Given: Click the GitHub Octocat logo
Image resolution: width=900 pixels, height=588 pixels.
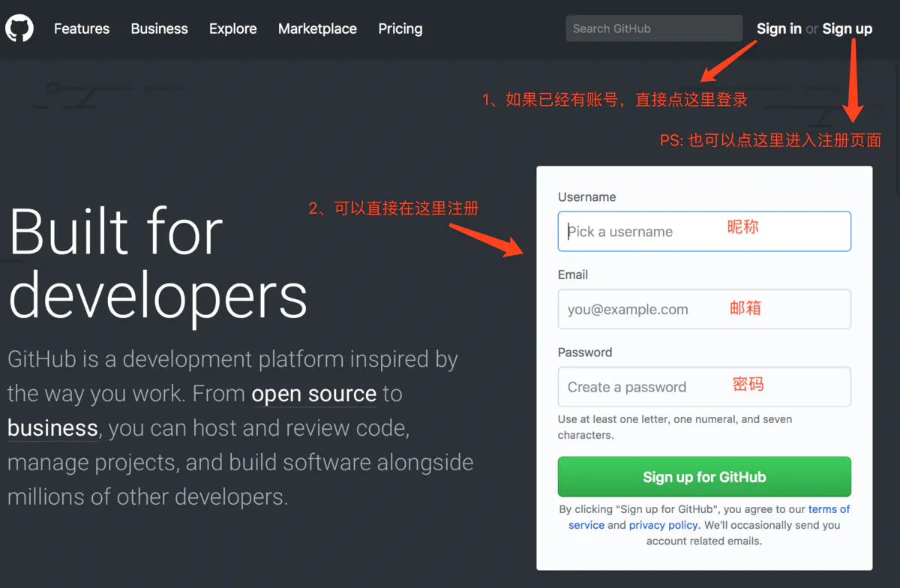Looking at the screenshot, I should (x=19, y=28).
